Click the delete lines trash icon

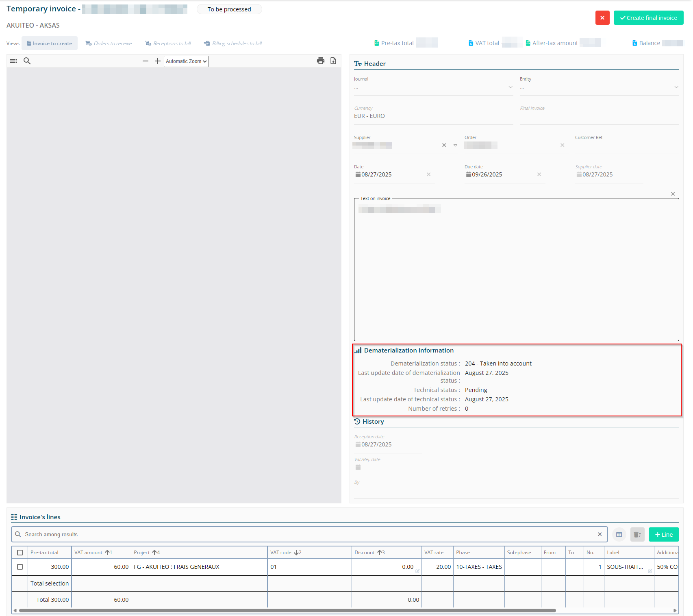point(637,535)
